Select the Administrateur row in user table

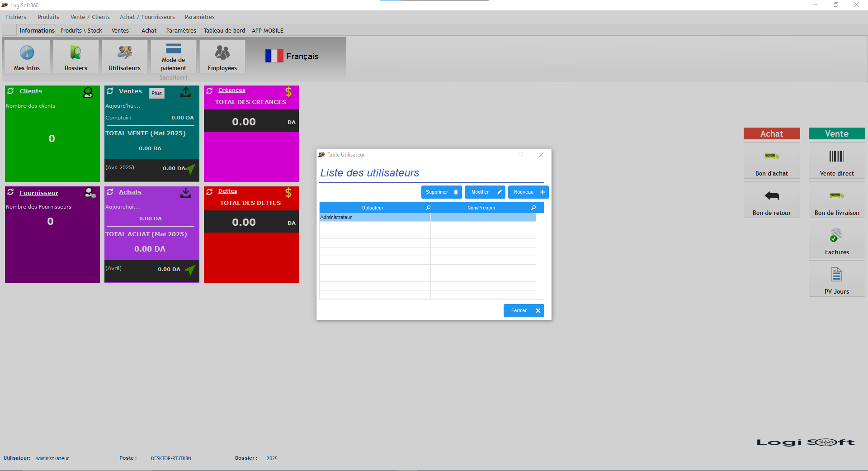pyautogui.click(x=374, y=218)
